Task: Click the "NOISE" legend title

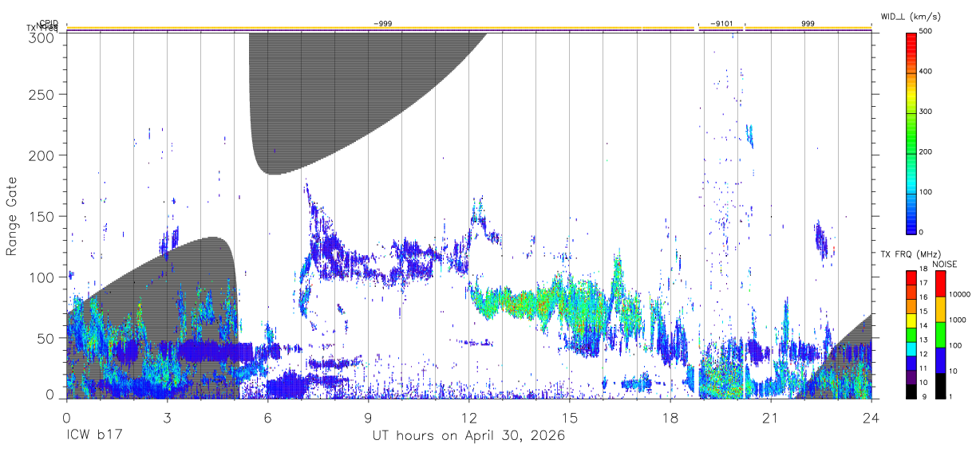Action: [945, 265]
